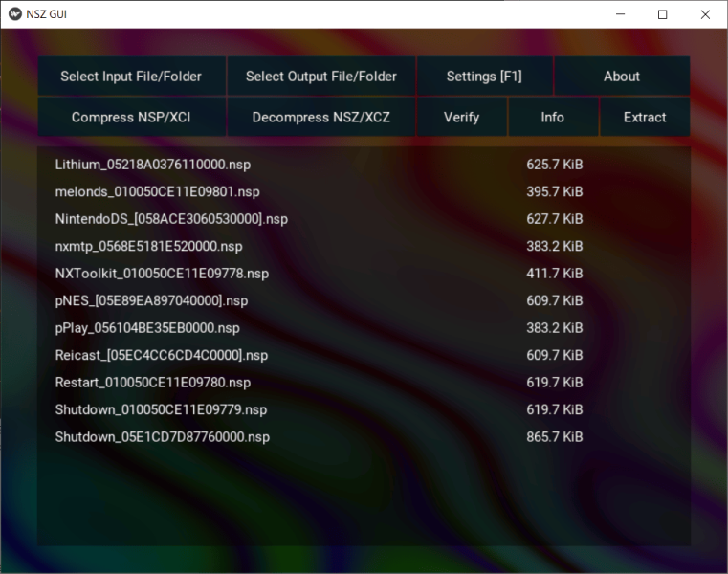
Task: Click the 395.7 KiB size of melonds
Action: [554, 191]
